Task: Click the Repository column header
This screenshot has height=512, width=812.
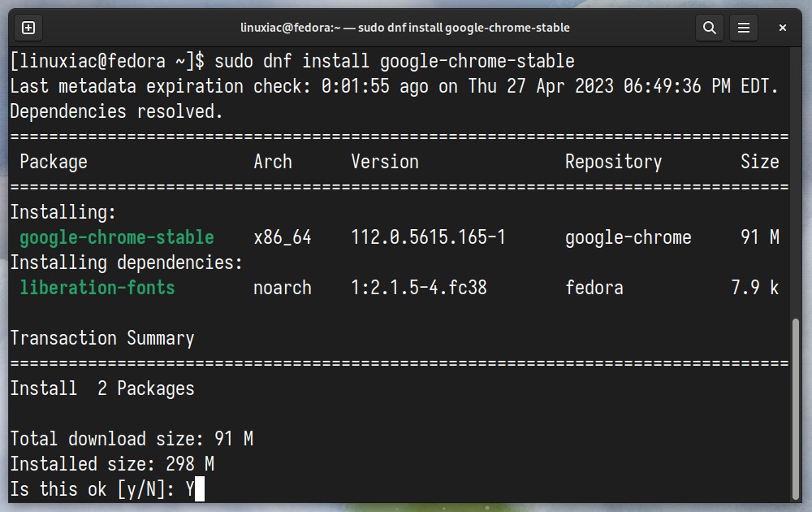Action: [x=614, y=162]
